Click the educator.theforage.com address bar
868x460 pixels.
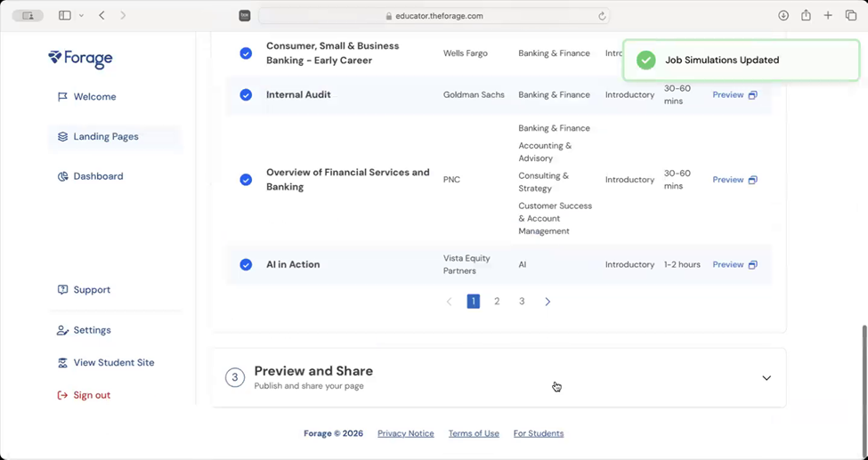(434, 16)
